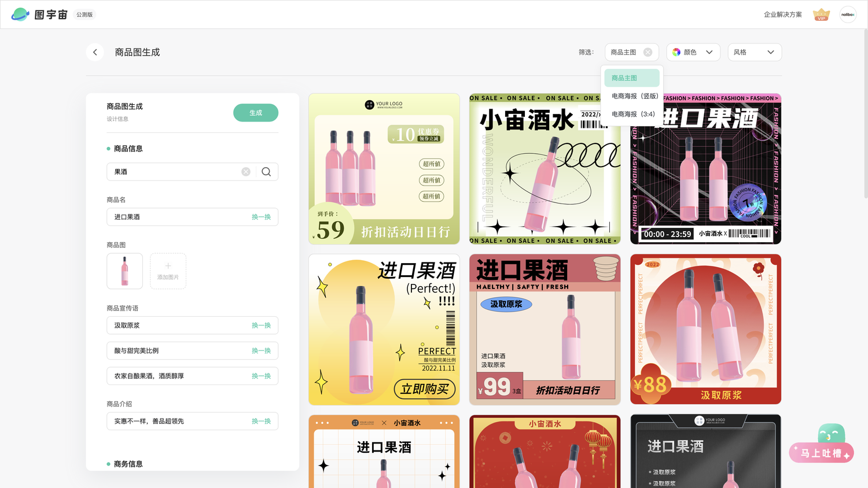Open the VIP crown icon
The width and height of the screenshot is (868, 488).
821,14
